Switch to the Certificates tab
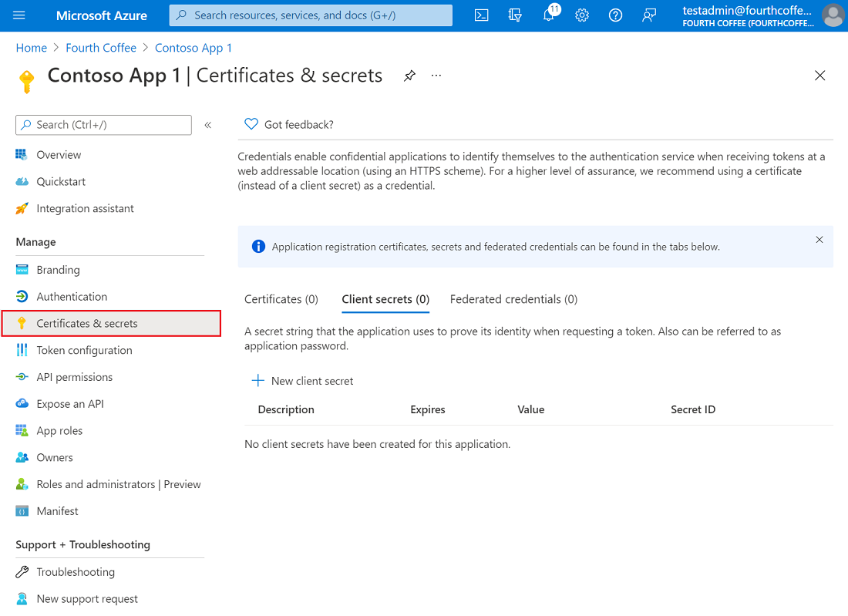The height and width of the screenshot is (616, 848). (281, 299)
